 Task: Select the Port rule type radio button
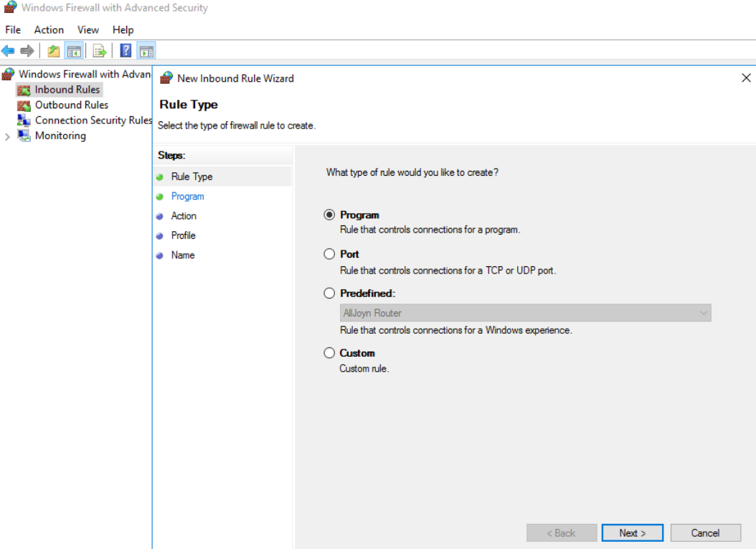[329, 254]
